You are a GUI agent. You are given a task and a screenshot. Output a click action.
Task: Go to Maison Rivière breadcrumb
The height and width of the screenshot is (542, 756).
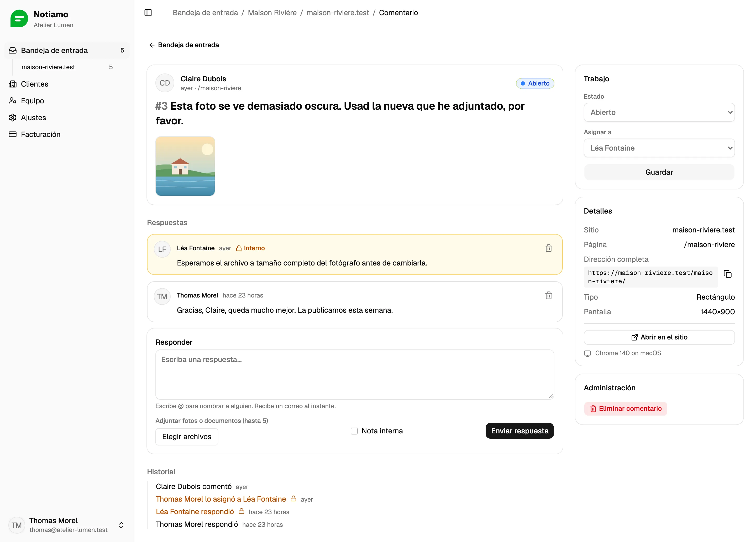pos(272,13)
